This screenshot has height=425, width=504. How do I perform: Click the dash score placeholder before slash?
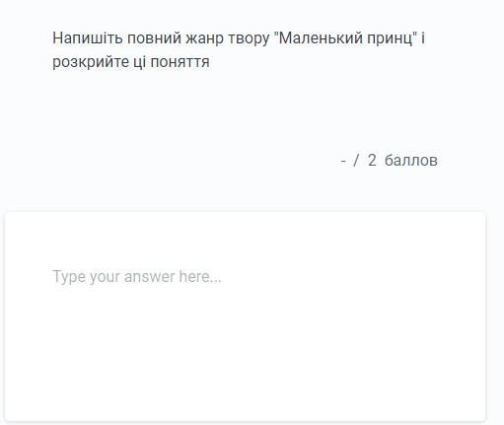pos(343,162)
